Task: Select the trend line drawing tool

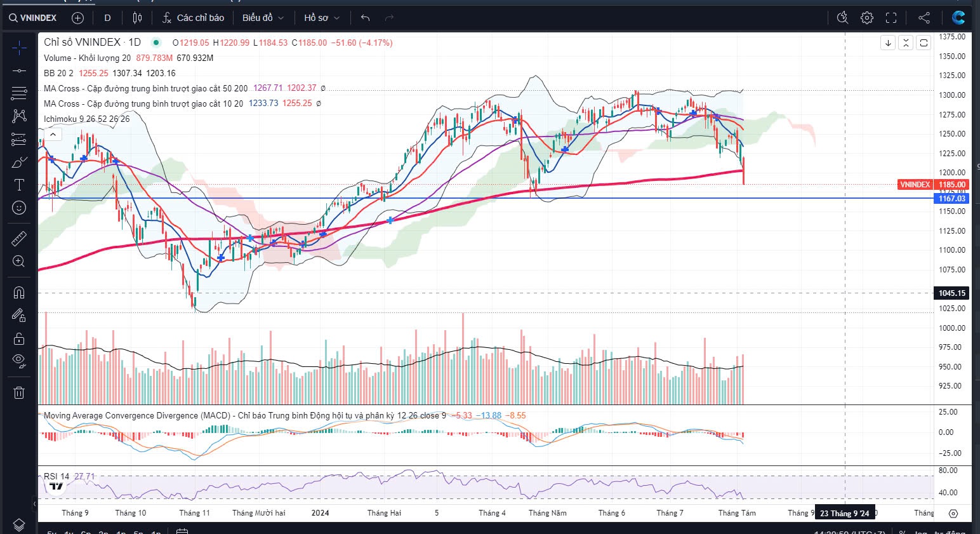Action: [19, 70]
